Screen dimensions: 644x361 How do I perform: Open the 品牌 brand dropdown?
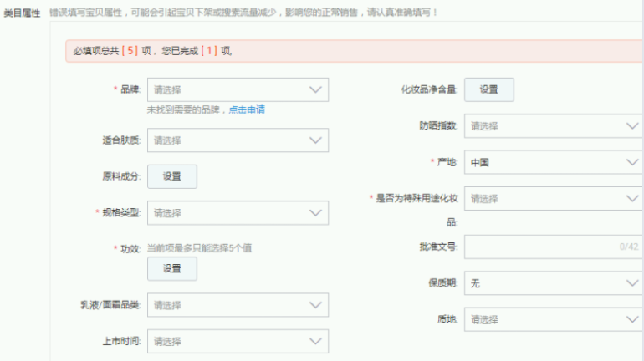pos(238,90)
